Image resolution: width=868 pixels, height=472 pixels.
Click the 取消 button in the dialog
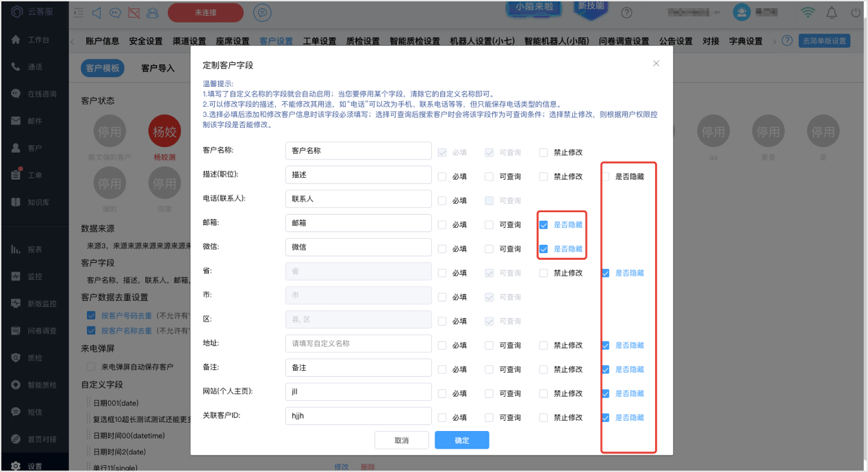402,440
